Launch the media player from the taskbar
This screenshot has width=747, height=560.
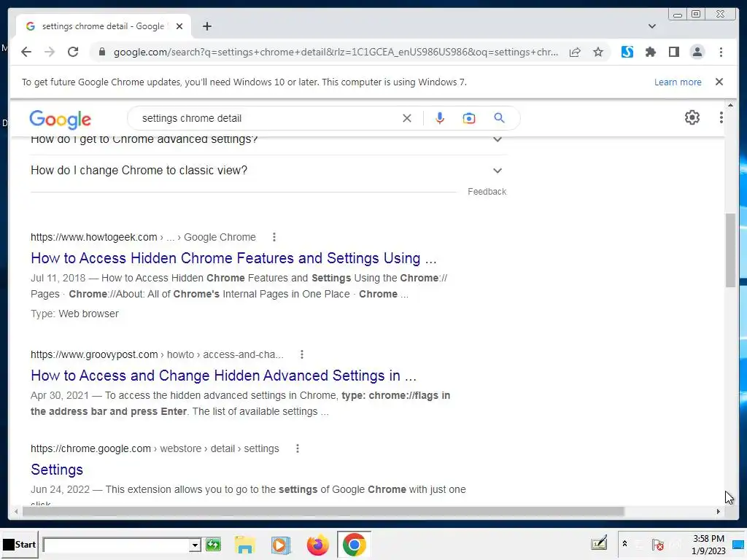pyautogui.click(x=281, y=545)
